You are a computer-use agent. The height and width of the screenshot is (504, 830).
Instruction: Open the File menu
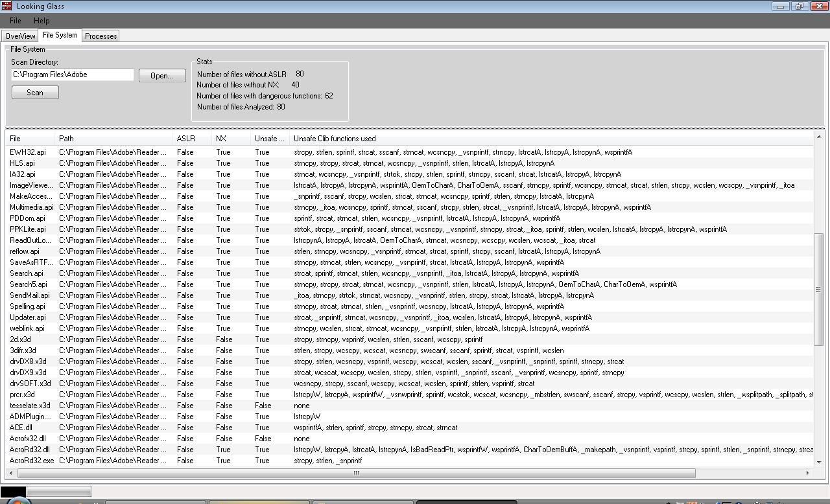pos(16,21)
